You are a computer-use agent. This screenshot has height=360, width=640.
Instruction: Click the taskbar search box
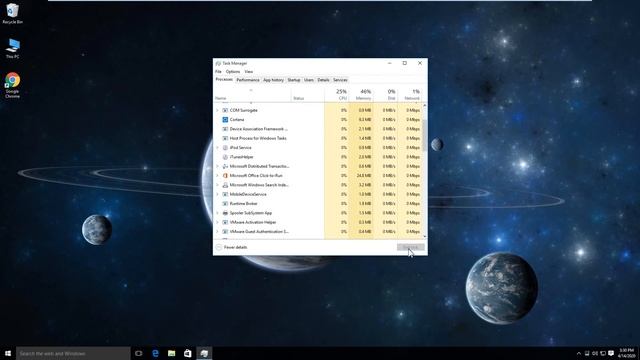[73, 353]
